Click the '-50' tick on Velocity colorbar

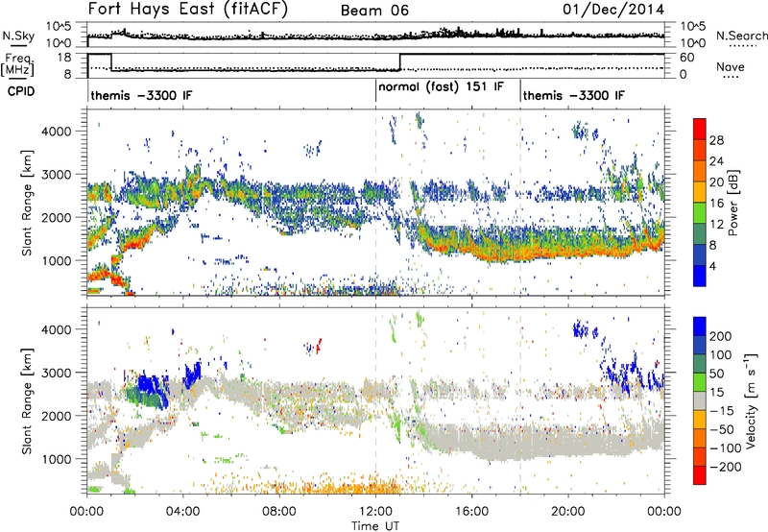coord(723,429)
